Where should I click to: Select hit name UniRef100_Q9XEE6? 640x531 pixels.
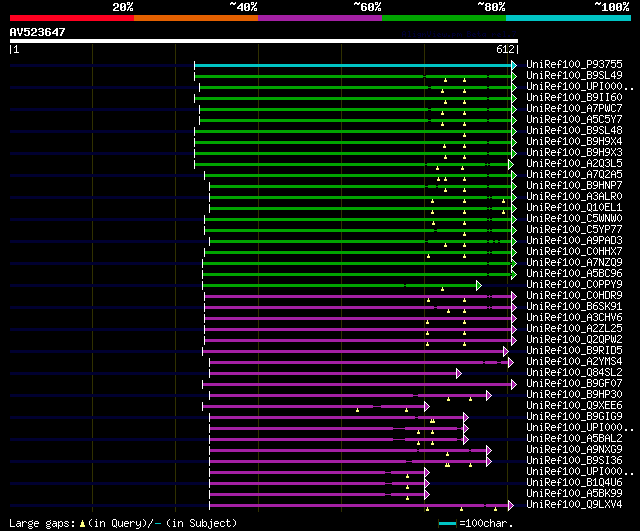[x=574, y=406]
